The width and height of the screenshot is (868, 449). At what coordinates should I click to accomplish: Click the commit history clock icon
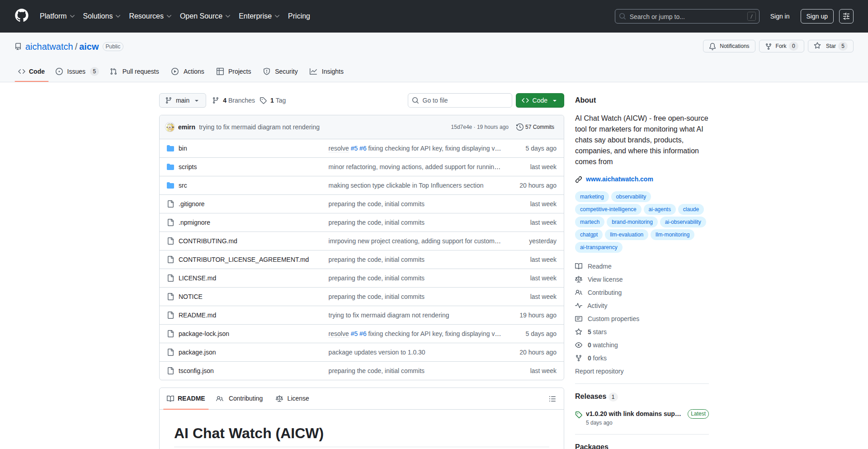(520, 127)
